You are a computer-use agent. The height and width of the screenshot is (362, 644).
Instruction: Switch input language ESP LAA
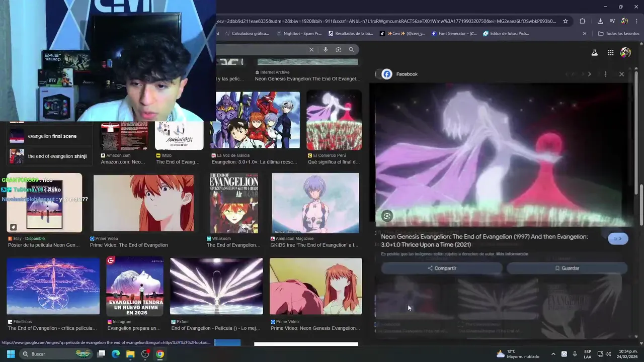tap(588, 354)
